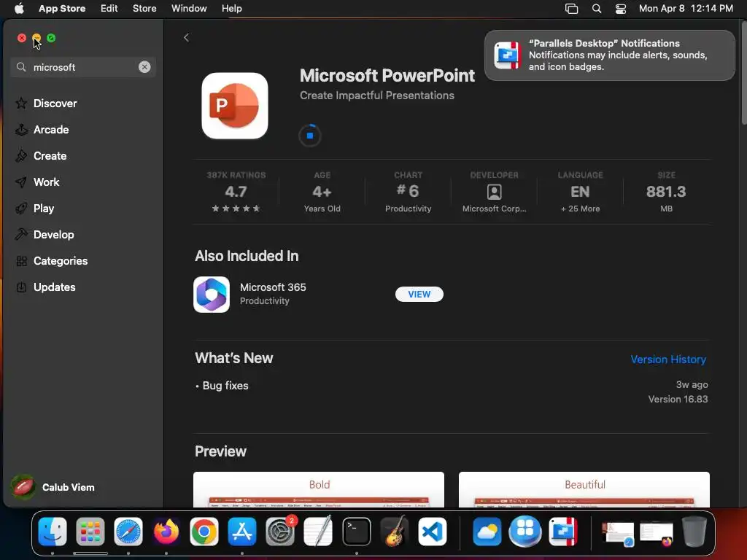The image size is (747, 560).
Task: Open the Edit menu
Action: click(109, 8)
